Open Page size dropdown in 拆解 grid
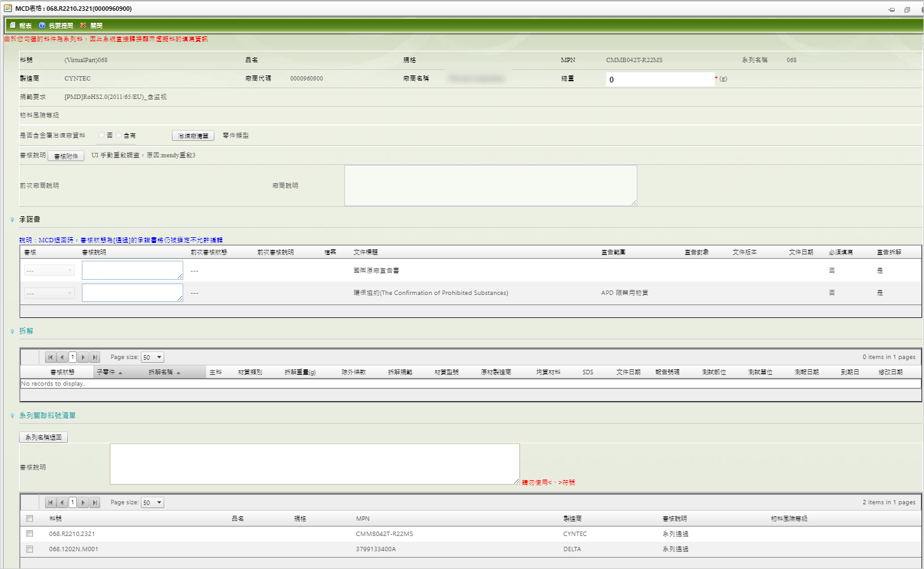Screen dimensions: 924x569 coord(153,357)
